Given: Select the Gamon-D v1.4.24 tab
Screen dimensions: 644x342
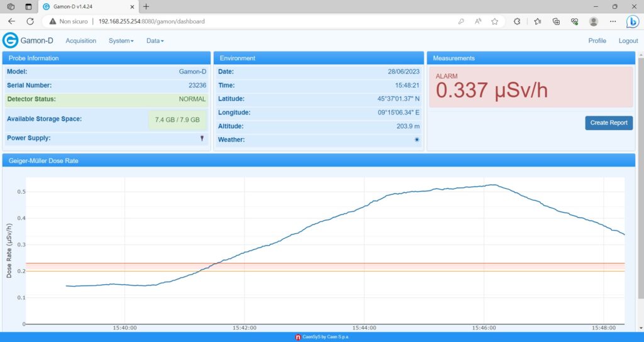Looking at the screenshot, I should [x=89, y=6].
